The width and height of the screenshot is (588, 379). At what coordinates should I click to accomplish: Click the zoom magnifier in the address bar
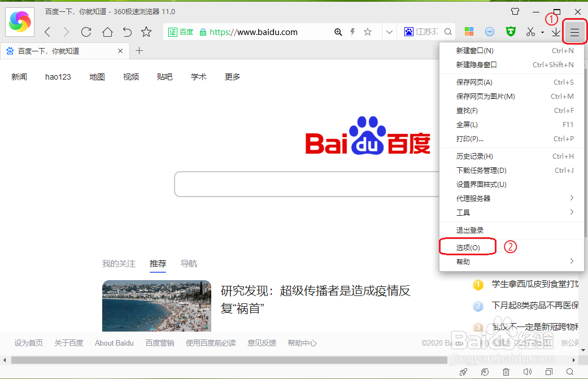[338, 32]
